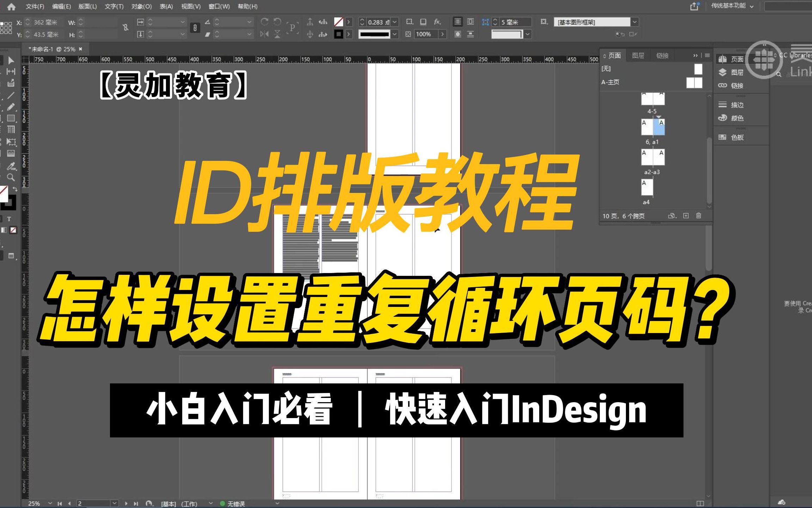Open the 传统基本功能 workspace switcher
This screenshot has width=812, height=508.
coord(732,6)
